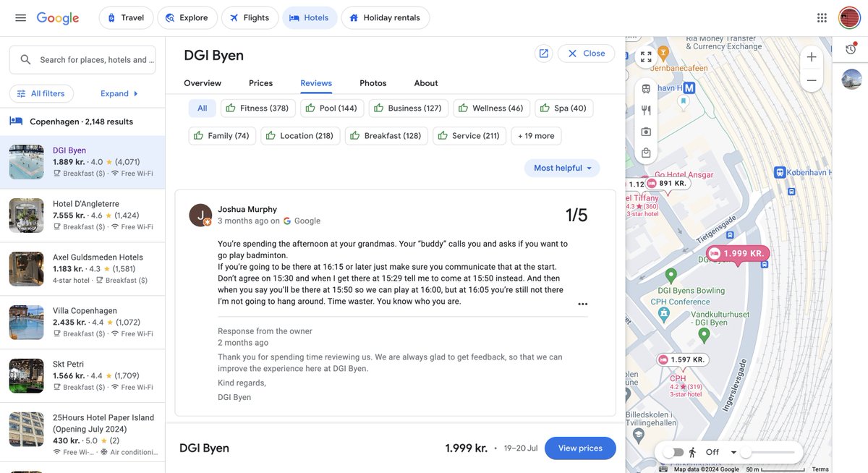Screen dimensions: 868x473
Task: Click the Google logo
Action: coord(58,18)
